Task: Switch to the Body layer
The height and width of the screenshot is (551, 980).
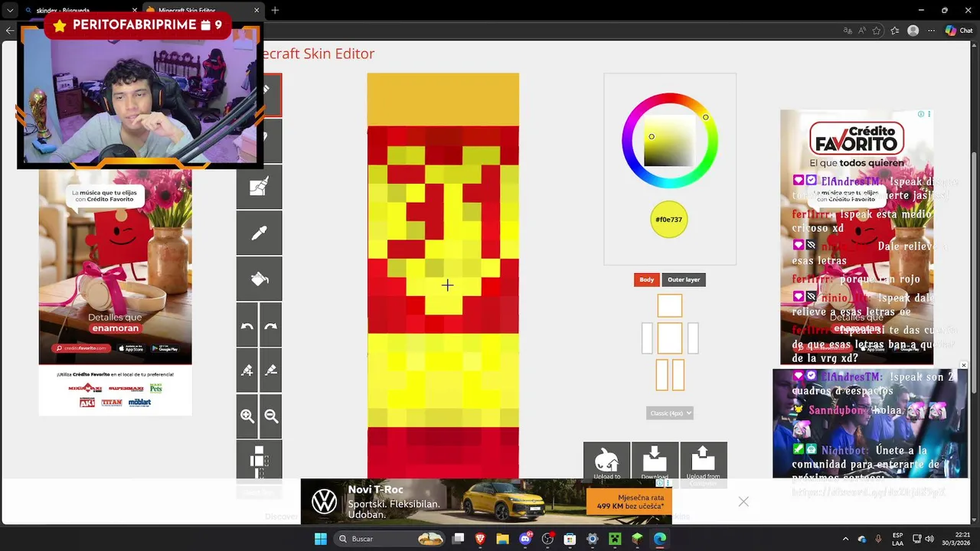Action: pyautogui.click(x=647, y=279)
